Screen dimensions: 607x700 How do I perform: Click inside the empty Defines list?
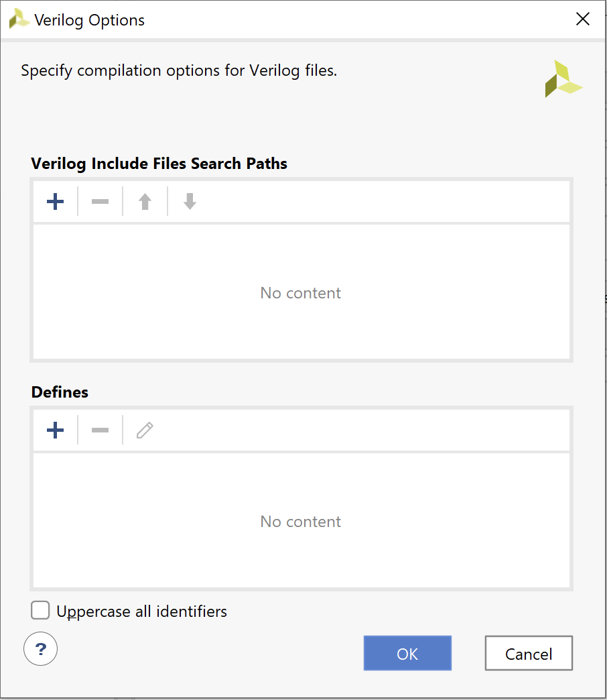click(301, 522)
